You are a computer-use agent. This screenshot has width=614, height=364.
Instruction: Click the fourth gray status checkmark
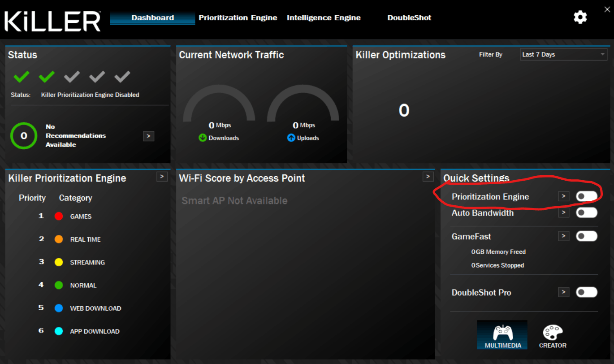[97, 77]
